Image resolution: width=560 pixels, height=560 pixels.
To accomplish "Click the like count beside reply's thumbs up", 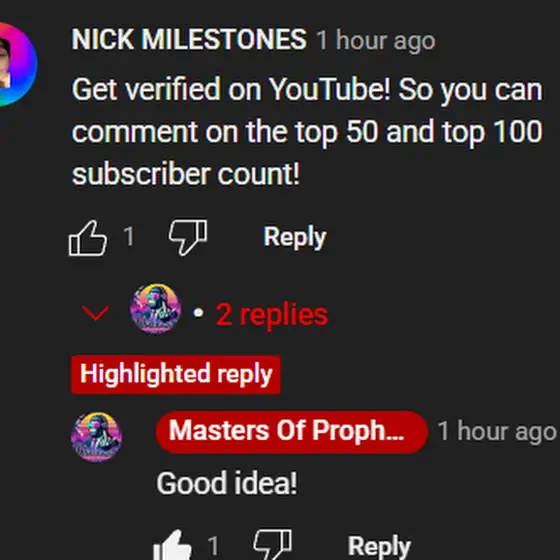I will click(213, 546).
